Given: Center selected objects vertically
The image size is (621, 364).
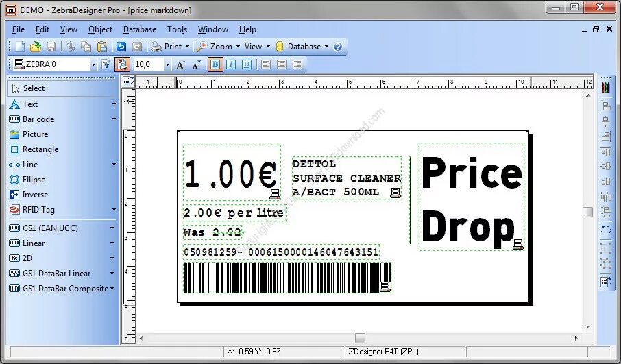Looking at the screenshot, I should coord(605,167).
